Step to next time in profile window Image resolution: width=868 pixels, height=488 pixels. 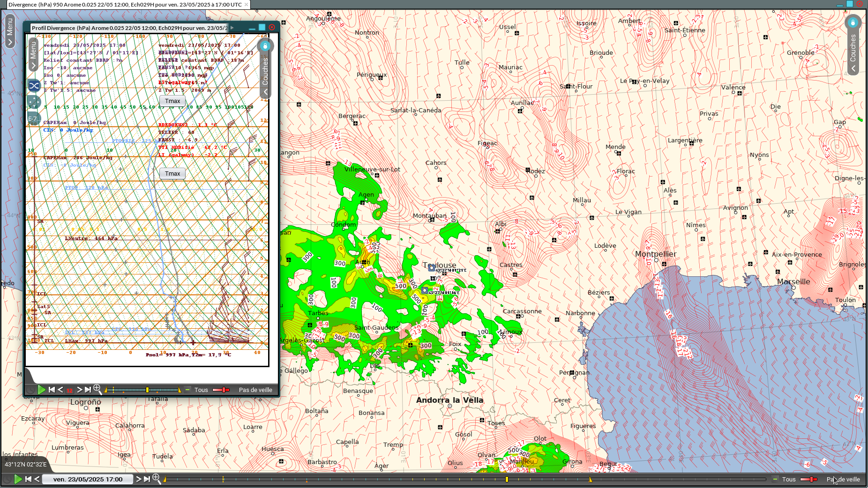[79, 390]
